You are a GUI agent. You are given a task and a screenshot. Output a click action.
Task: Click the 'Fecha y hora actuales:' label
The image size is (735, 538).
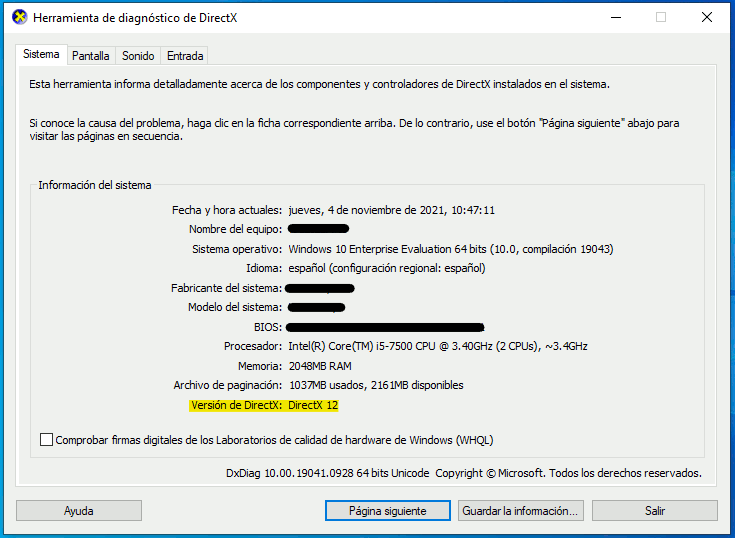coord(227,210)
